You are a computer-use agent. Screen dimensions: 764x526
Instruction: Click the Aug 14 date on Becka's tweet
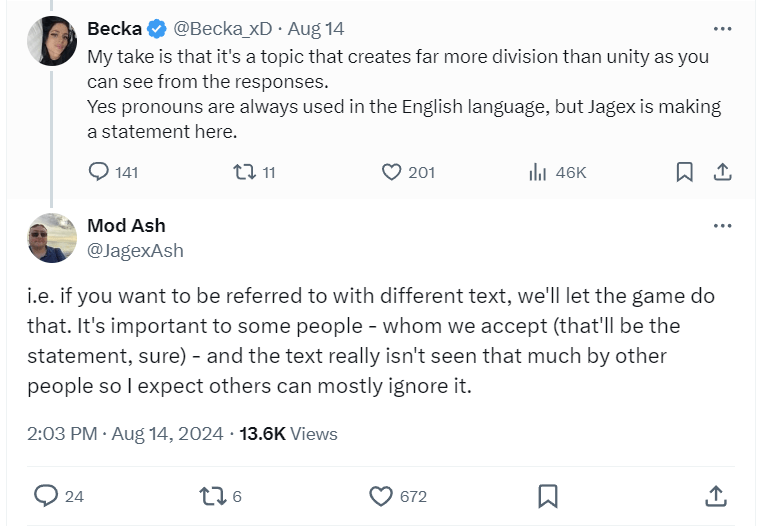[x=316, y=29]
